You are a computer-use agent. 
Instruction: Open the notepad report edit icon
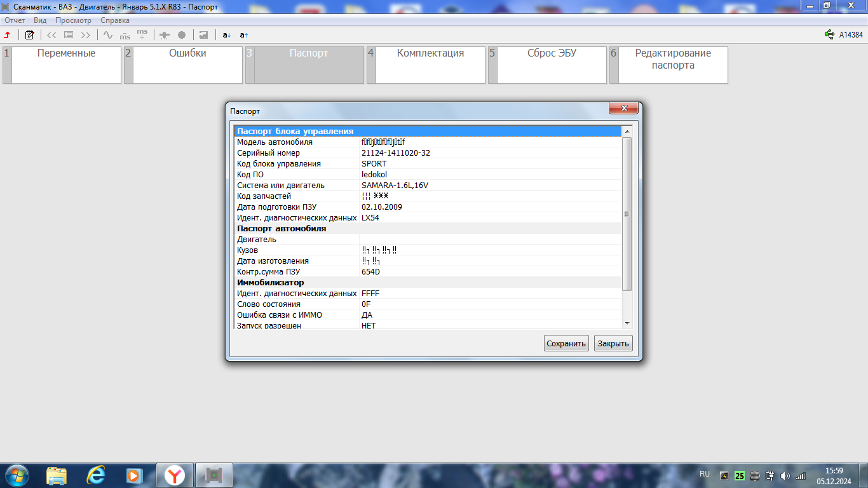click(x=29, y=35)
